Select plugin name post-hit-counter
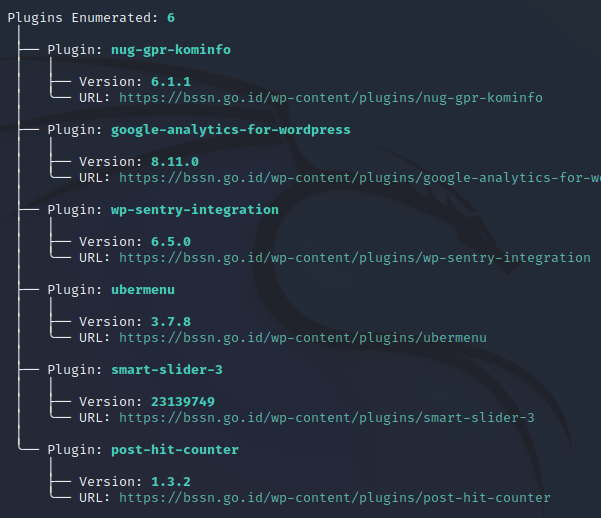Image resolution: width=601 pixels, height=518 pixels. [x=175, y=450]
